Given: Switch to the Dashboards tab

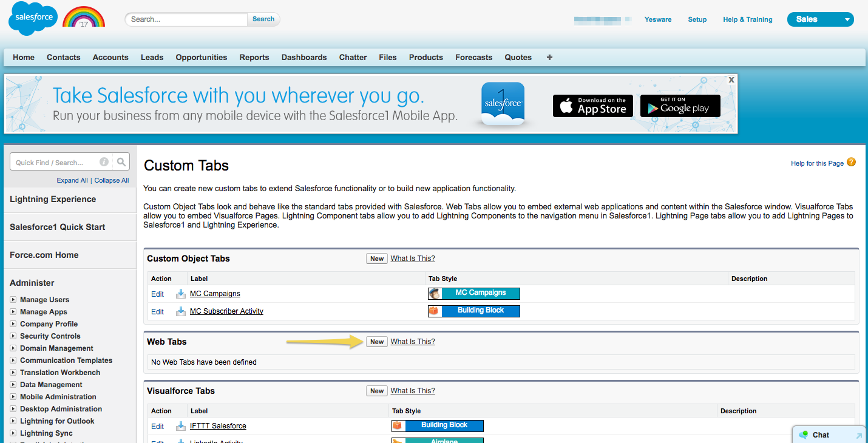Looking at the screenshot, I should 304,57.
